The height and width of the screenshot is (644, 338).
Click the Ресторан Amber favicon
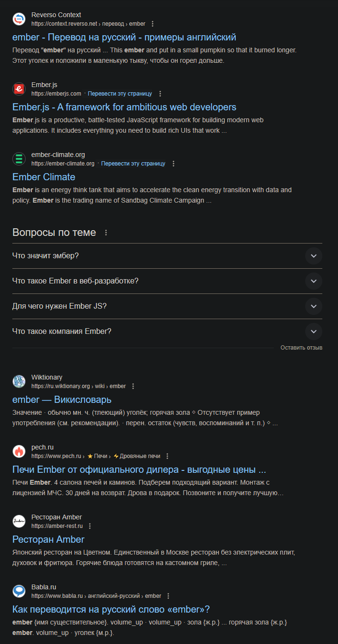[19, 521]
